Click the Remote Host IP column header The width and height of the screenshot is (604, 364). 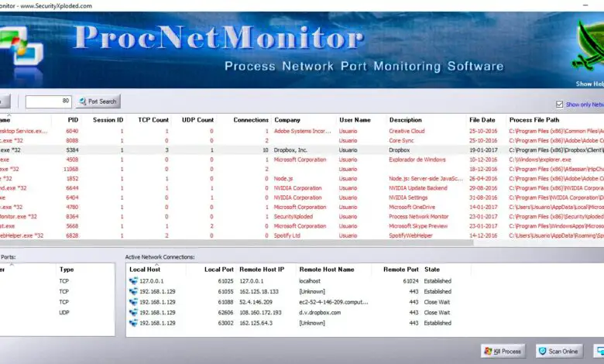tap(262, 270)
